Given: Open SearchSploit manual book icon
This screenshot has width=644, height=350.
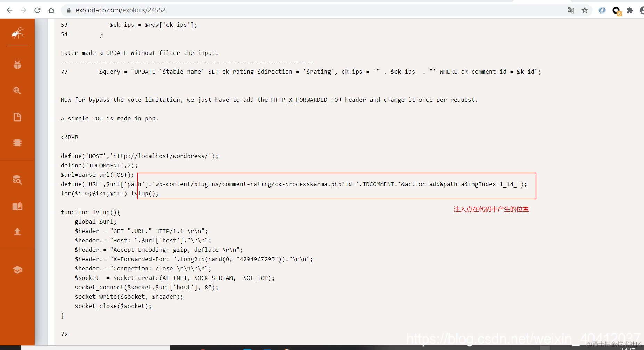Looking at the screenshot, I should tap(17, 206).
